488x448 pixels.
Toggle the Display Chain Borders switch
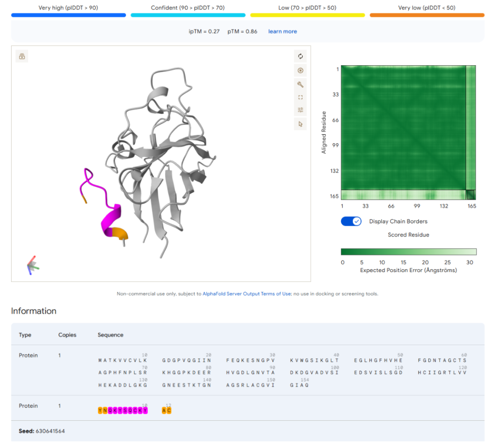coord(351,221)
